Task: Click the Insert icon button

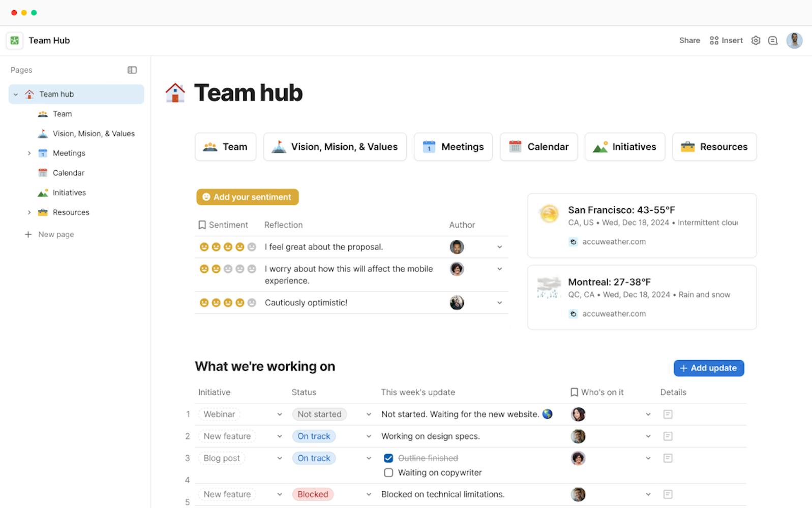Action: 726,41
